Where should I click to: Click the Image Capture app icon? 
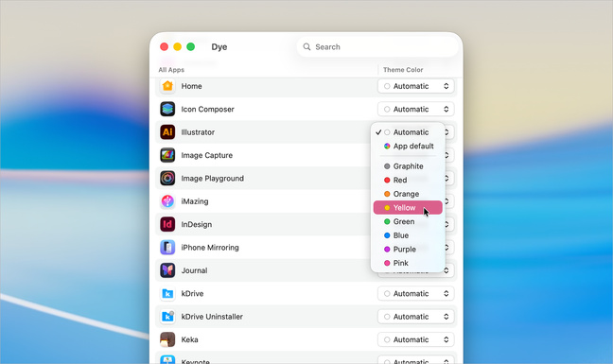pyautogui.click(x=167, y=155)
